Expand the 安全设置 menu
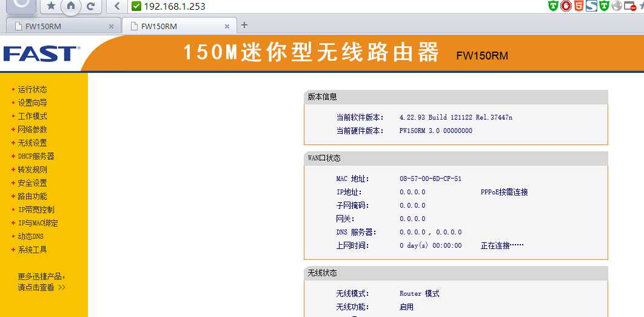 tap(32, 183)
